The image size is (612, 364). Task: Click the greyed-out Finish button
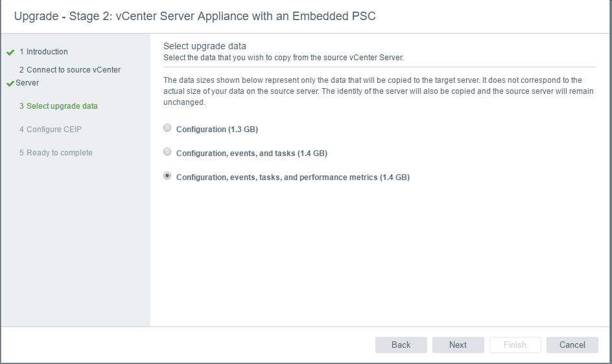pyautogui.click(x=515, y=345)
